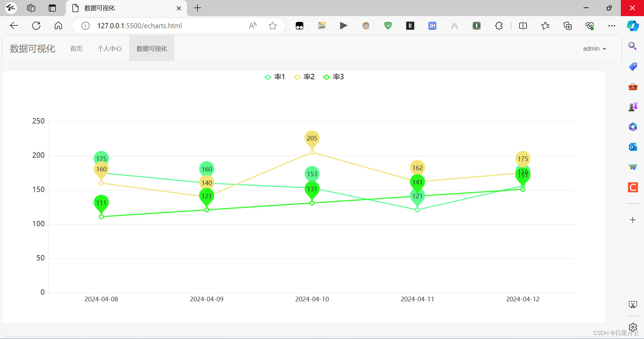
Task: Click the 数据可视化 brand title link
Action: [32, 49]
